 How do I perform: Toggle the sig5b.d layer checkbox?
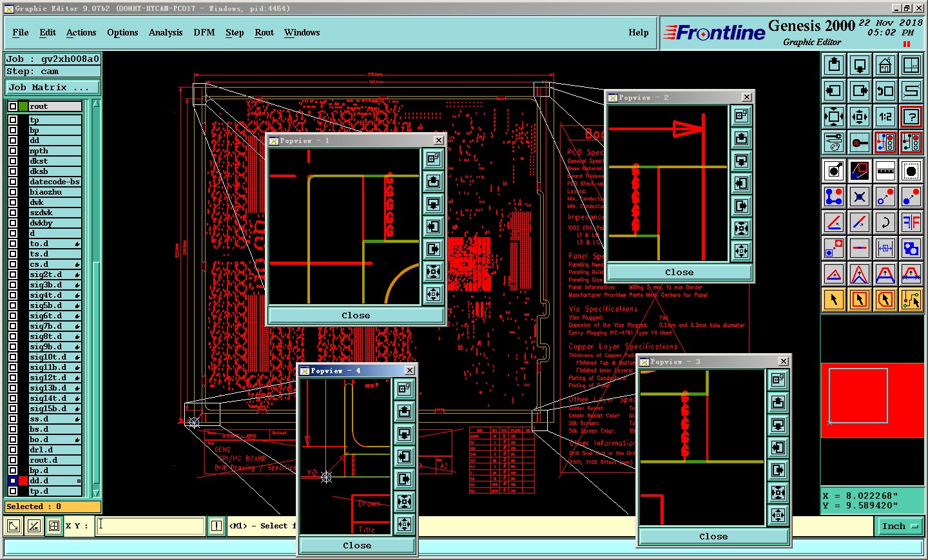pyautogui.click(x=12, y=305)
